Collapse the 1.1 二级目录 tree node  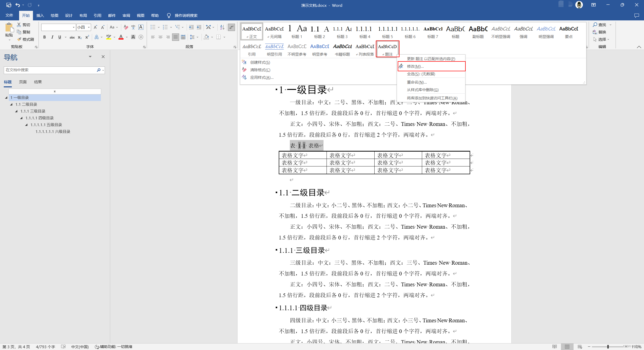(x=11, y=104)
